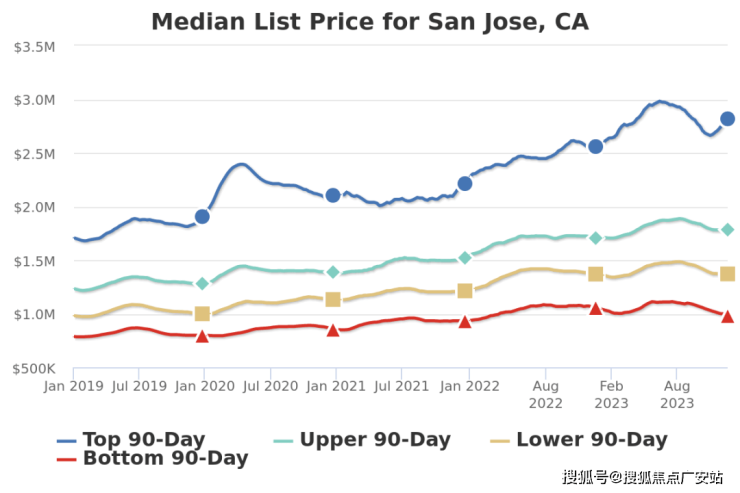Click the $3.0M y-axis label
This screenshot has width=740, height=493.
coord(35,100)
